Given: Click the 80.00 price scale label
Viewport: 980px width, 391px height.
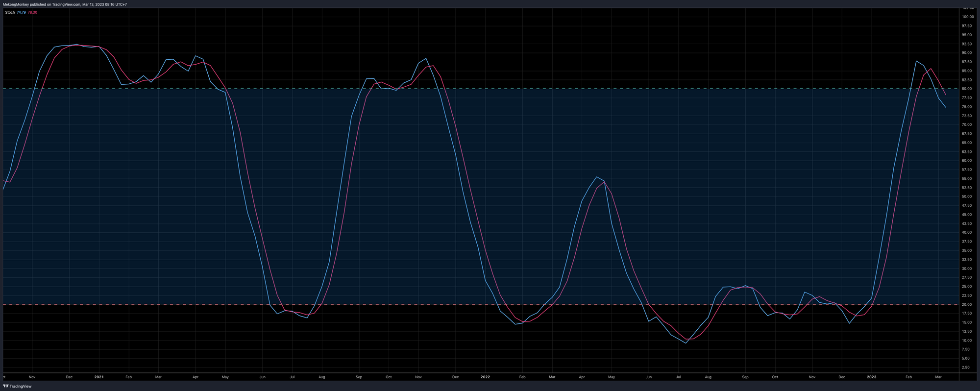Looking at the screenshot, I should point(968,89).
